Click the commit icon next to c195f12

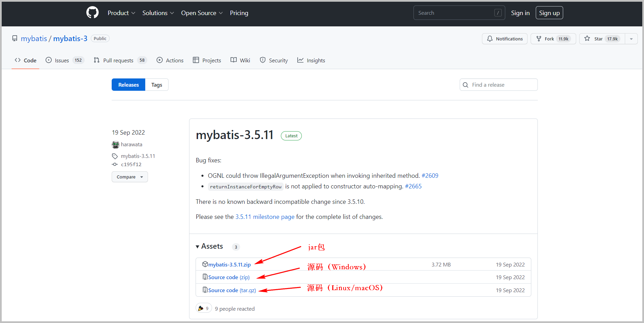click(115, 164)
